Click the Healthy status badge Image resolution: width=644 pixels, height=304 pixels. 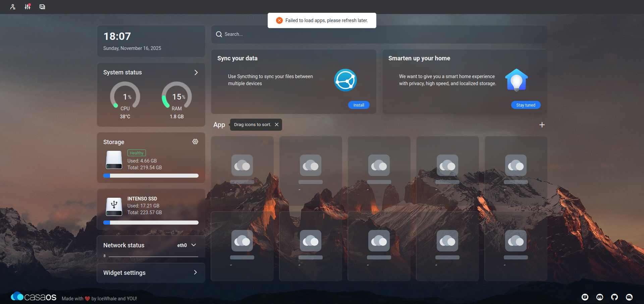pos(137,153)
